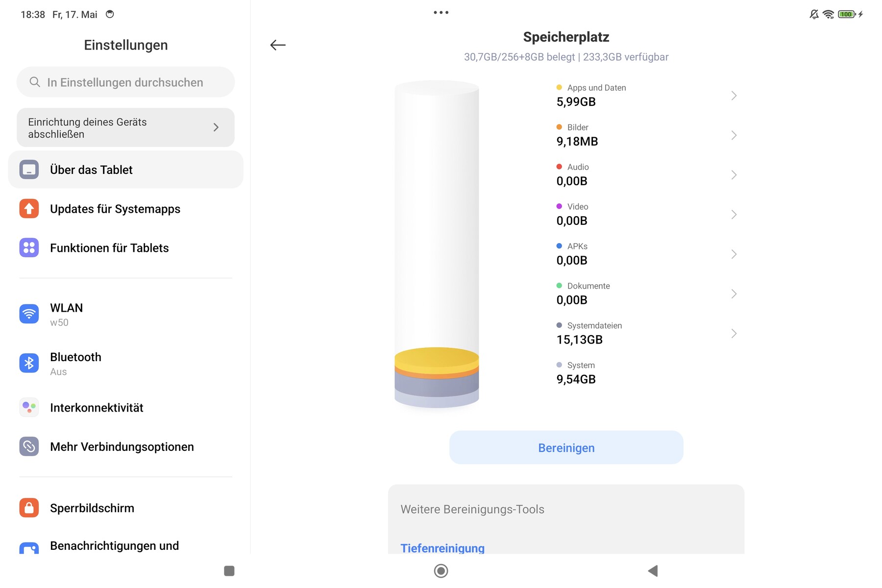Focus the In Einstellungen durchsuchen search field
The image size is (882, 588).
[x=125, y=82]
